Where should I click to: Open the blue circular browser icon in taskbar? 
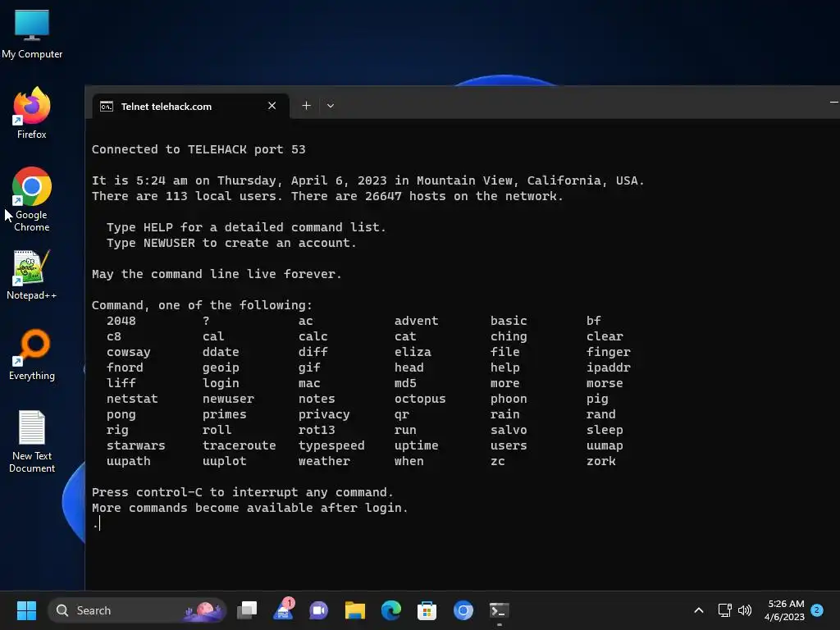(463, 610)
